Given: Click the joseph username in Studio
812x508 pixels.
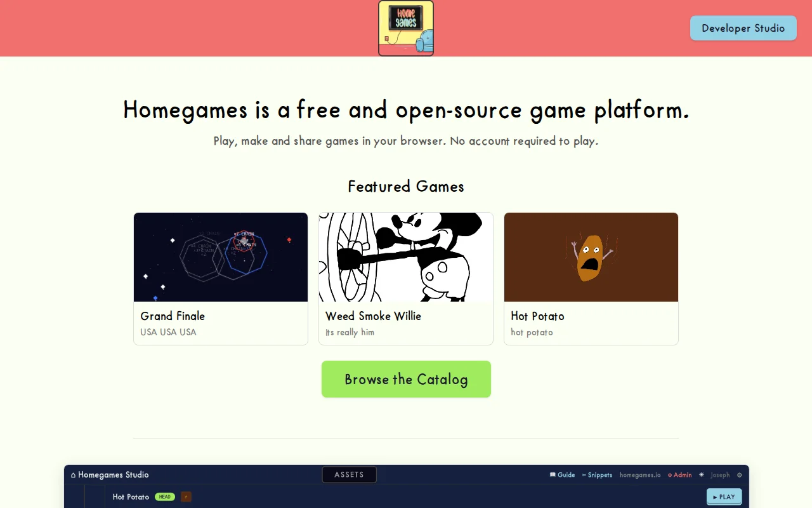Looking at the screenshot, I should pyautogui.click(x=720, y=475).
